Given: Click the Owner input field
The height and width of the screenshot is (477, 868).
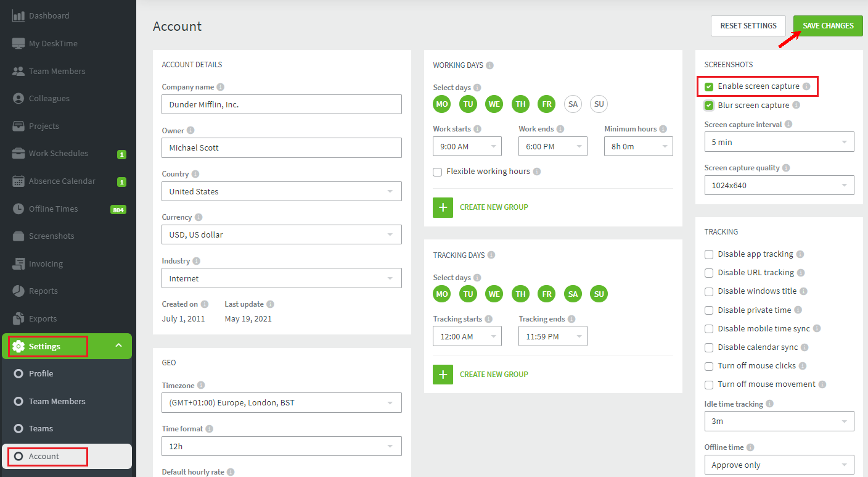Looking at the screenshot, I should coord(282,147).
